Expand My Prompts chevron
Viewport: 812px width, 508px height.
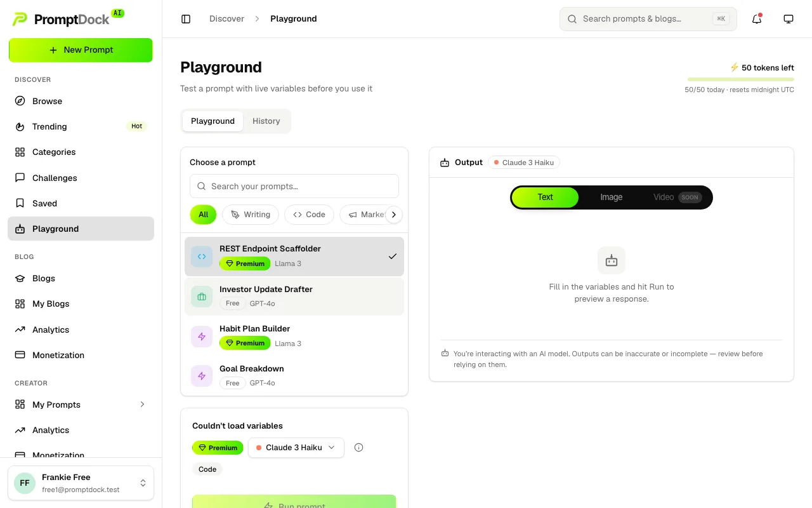pos(142,404)
